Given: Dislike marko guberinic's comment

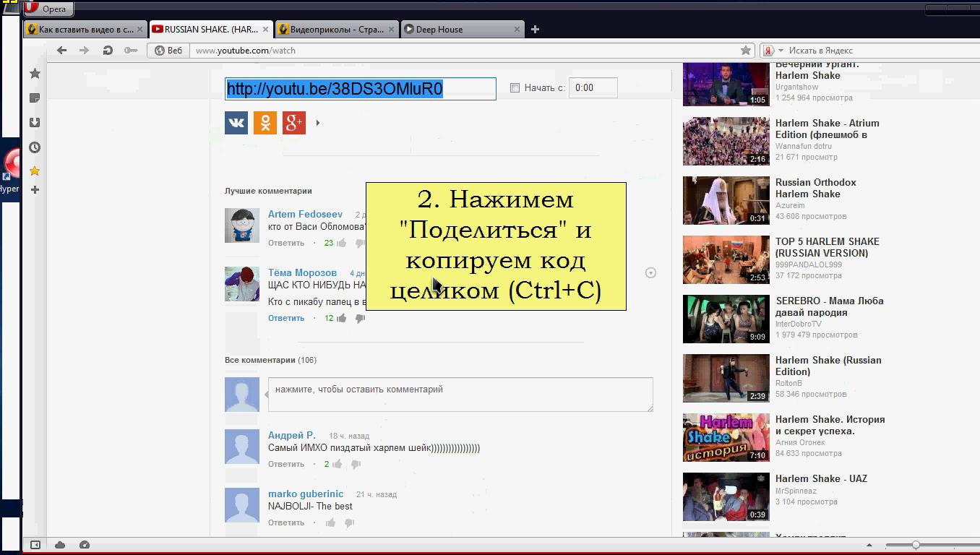Looking at the screenshot, I should point(349,522).
